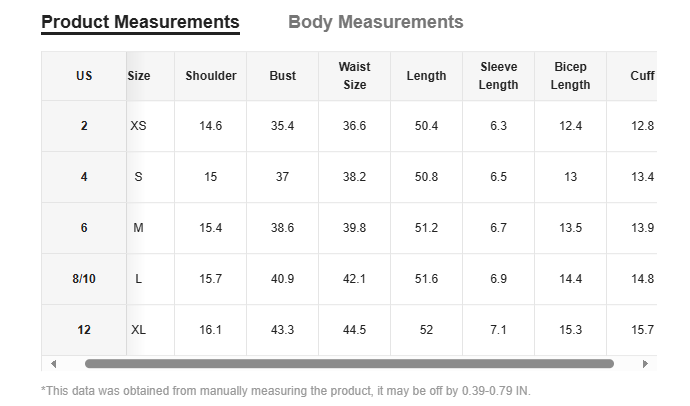Select the US size 2 row cell
The width and height of the screenshot is (690, 406).
click(84, 126)
